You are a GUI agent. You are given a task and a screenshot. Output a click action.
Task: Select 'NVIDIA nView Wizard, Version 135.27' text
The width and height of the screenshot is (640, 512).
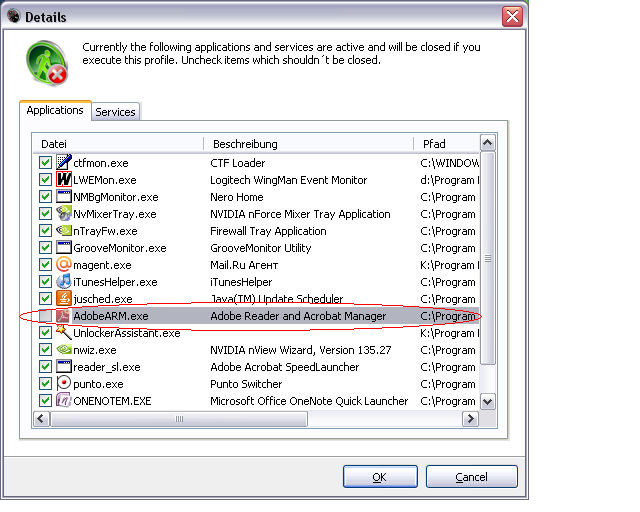pos(301,350)
